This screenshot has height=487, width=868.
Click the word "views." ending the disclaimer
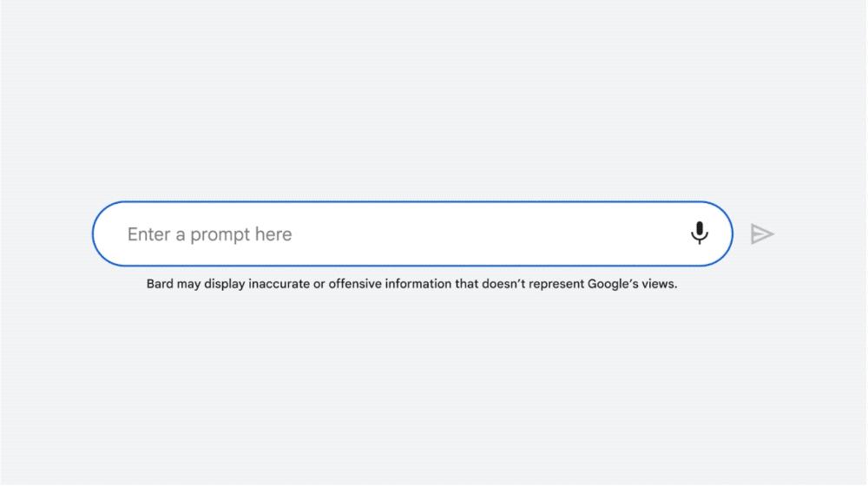(x=660, y=284)
